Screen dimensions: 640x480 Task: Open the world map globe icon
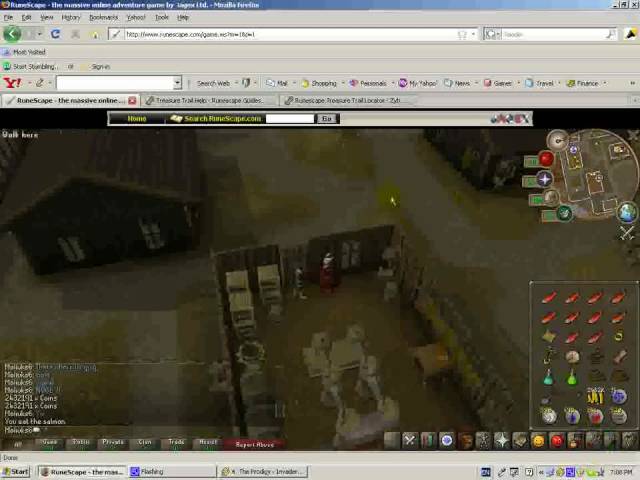[627, 211]
